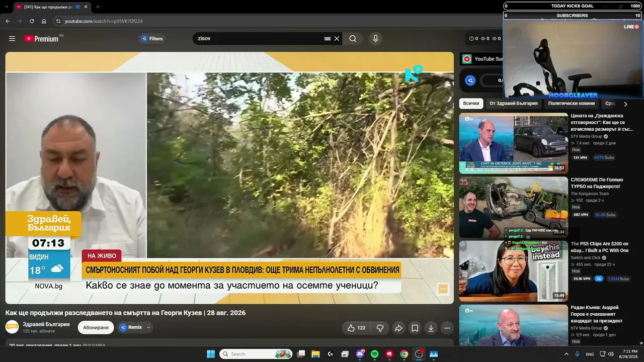Viewport: 644px width, 362px height.
Task: Expand the browser tab search dropdown
Action: tap(6, 7)
